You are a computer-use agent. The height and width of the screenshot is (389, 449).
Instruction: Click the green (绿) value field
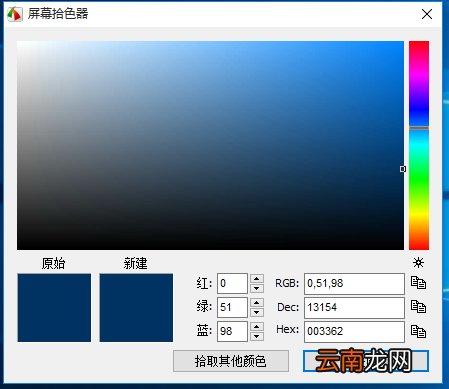[232, 307]
